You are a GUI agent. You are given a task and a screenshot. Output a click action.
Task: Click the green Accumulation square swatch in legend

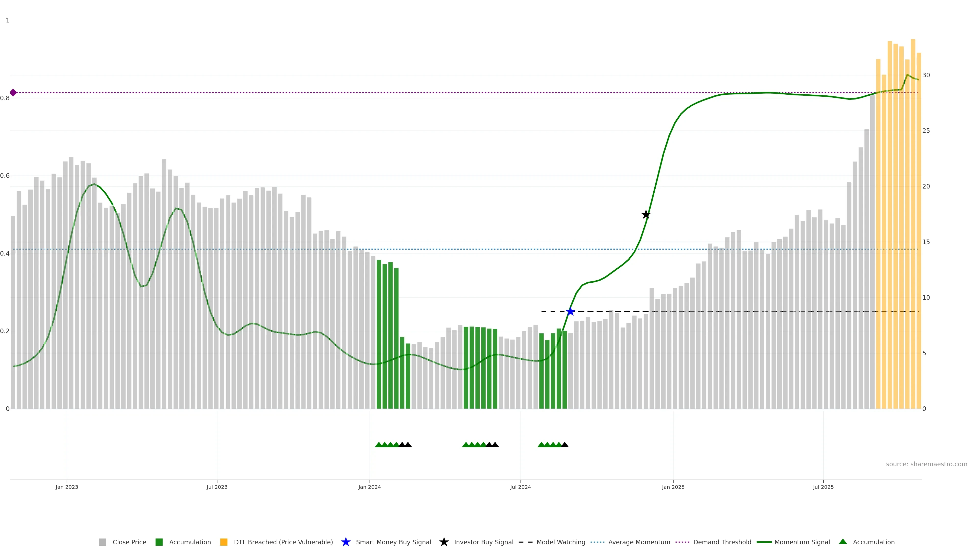[159, 542]
